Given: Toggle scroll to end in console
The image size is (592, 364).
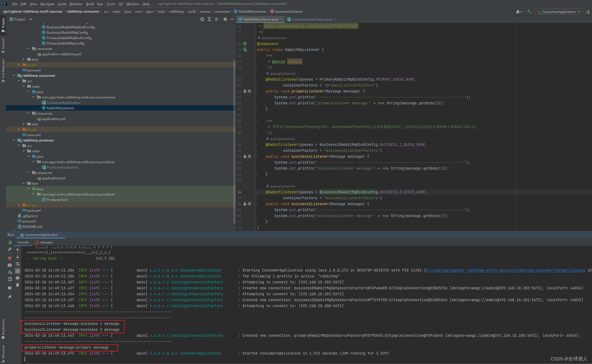Looking at the screenshot, I should coord(18,271).
